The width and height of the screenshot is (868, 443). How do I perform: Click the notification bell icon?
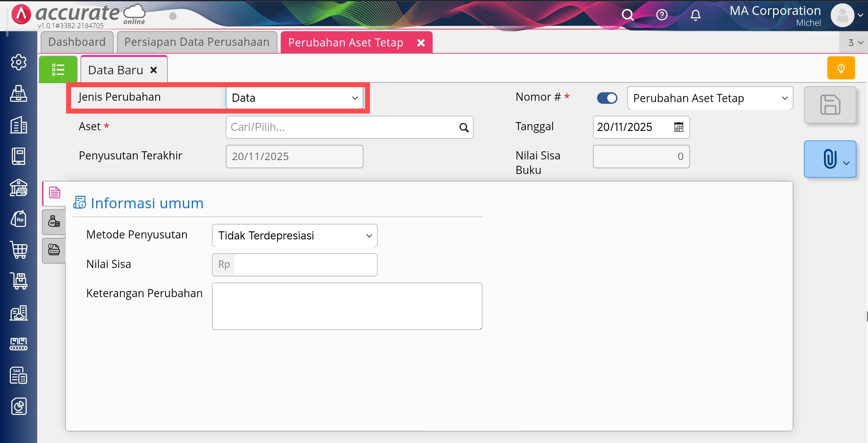tap(695, 15)
